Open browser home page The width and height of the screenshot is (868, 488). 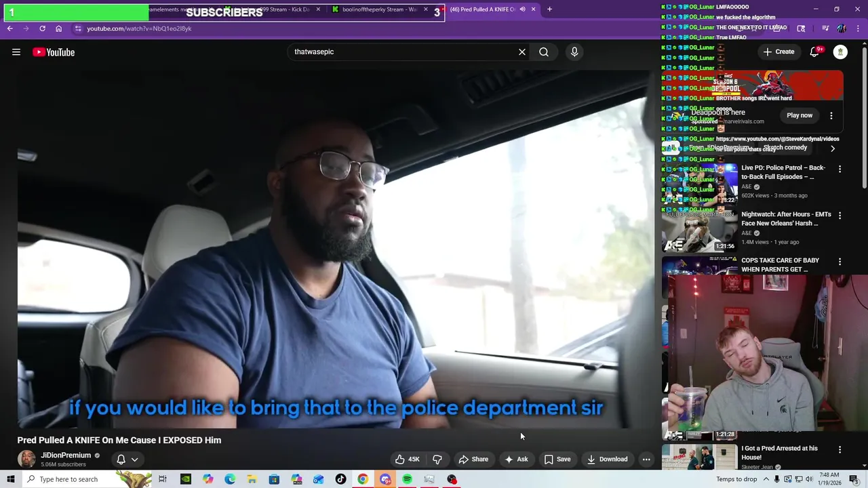tap(58, 28)
